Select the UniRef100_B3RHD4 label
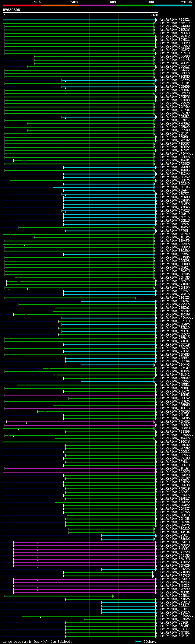Screen dimensions: 195x644 [175, 137]
